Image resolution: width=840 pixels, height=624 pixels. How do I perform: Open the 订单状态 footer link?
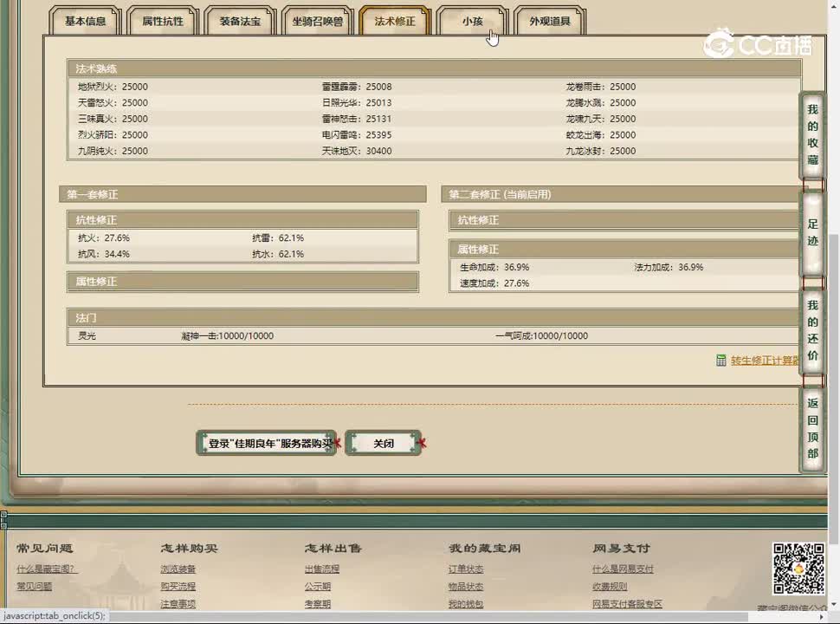point(466,569)
